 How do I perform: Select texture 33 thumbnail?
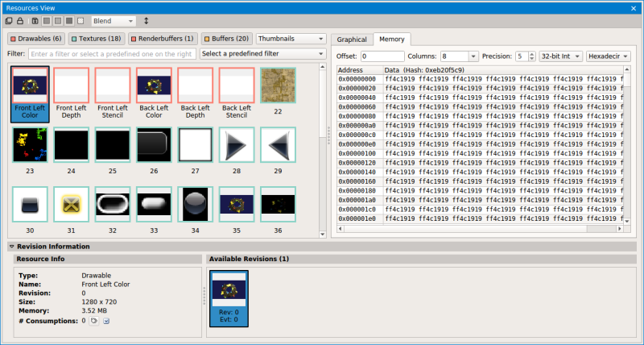[x=154, y=210]
